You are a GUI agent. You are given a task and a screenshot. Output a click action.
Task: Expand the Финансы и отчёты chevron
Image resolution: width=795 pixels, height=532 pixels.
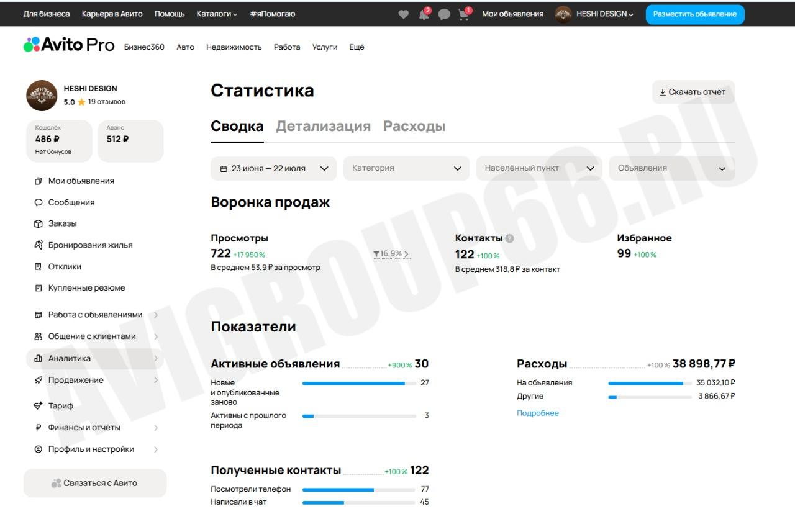click(x=155, y=428)
